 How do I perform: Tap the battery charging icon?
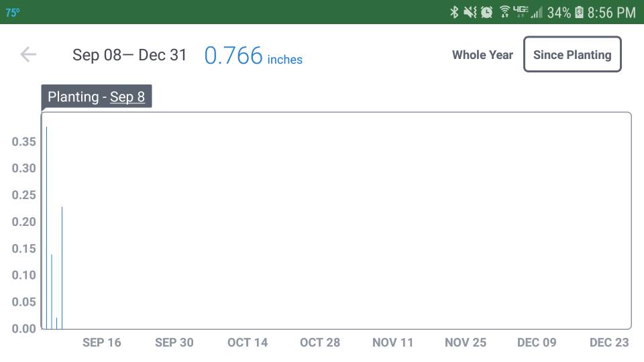click(579, 12)
